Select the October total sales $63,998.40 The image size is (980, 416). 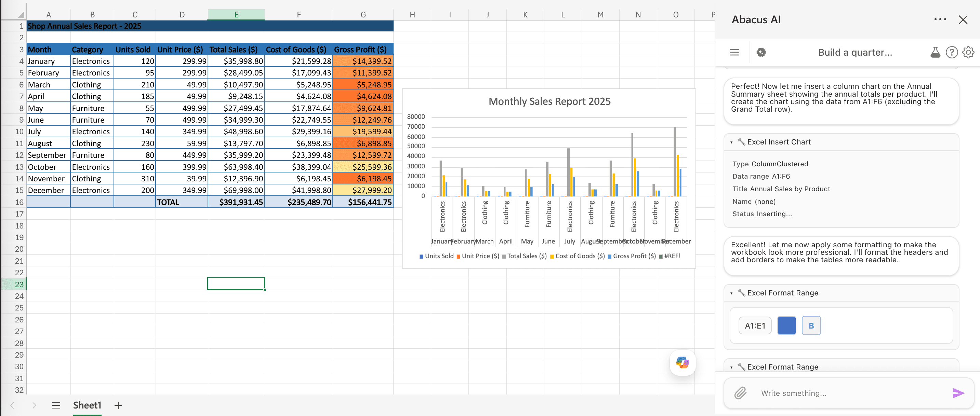point(236,167)
